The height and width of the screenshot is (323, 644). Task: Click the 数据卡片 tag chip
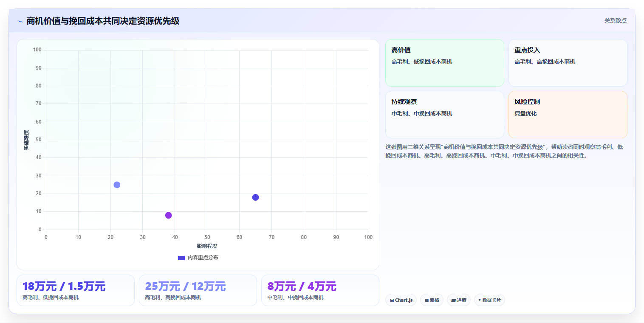tap(489, 300)
